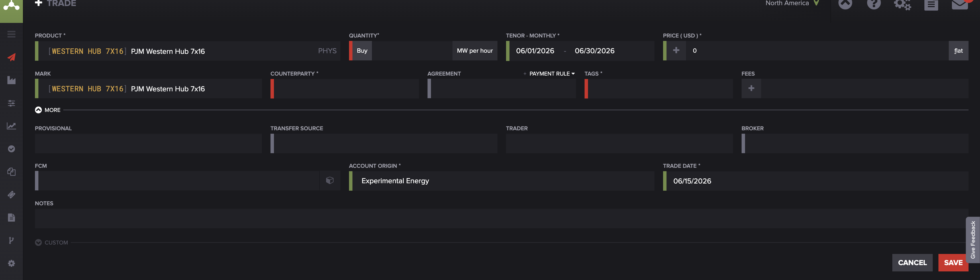Click the Transfer Source input field
Screen dimensions: 980x280
tap(384, 143)
